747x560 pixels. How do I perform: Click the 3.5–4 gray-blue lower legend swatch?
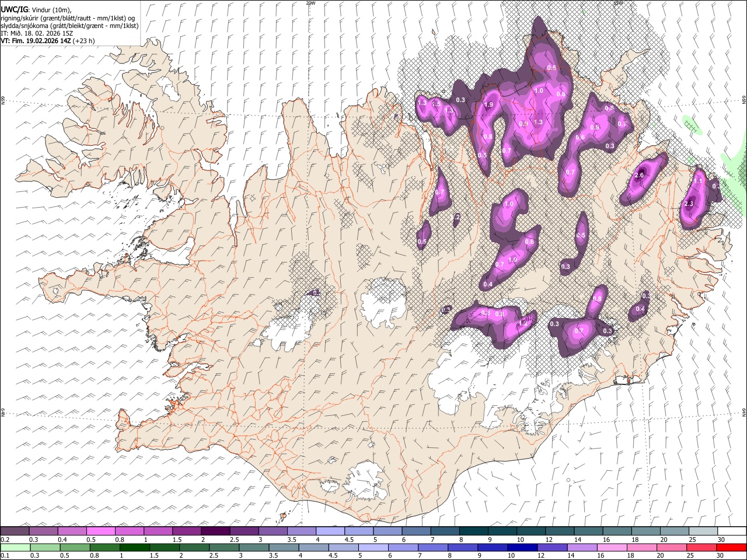(284, 548)
